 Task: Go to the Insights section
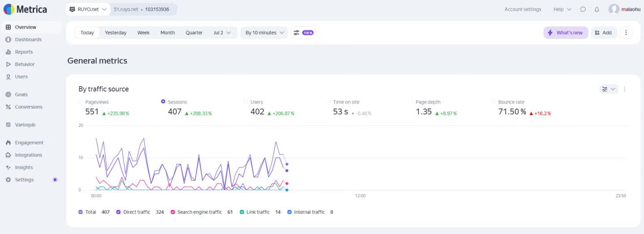tap(24, 167)
